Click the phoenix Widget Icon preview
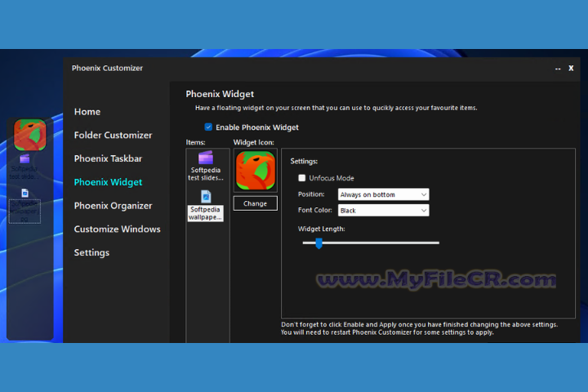This screenshot has width=588, height=392. [256, 171]
